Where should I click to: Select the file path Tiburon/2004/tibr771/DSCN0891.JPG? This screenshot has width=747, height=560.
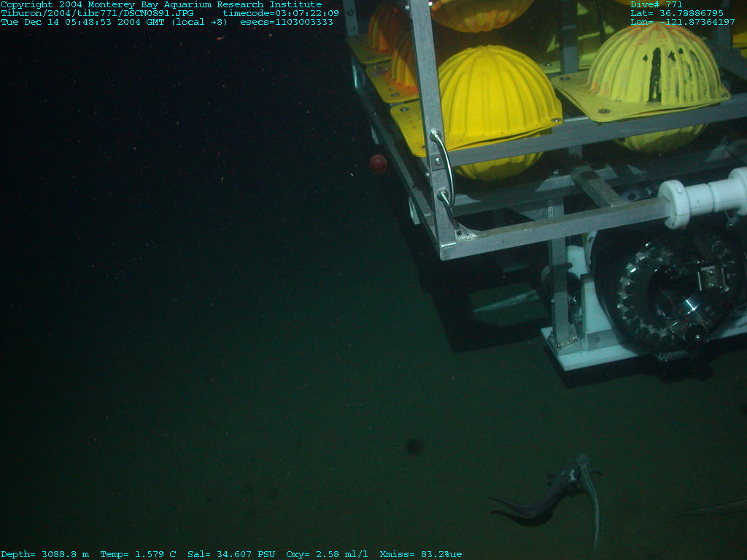tap(97, 13)
